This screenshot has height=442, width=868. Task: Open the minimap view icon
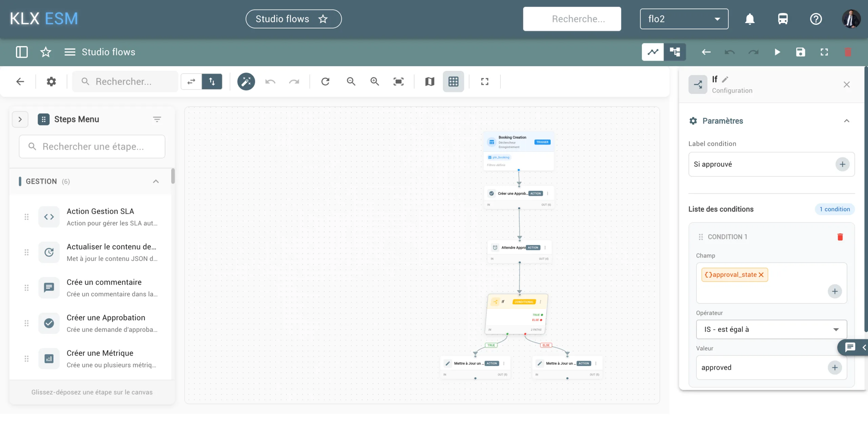point(430,81)
